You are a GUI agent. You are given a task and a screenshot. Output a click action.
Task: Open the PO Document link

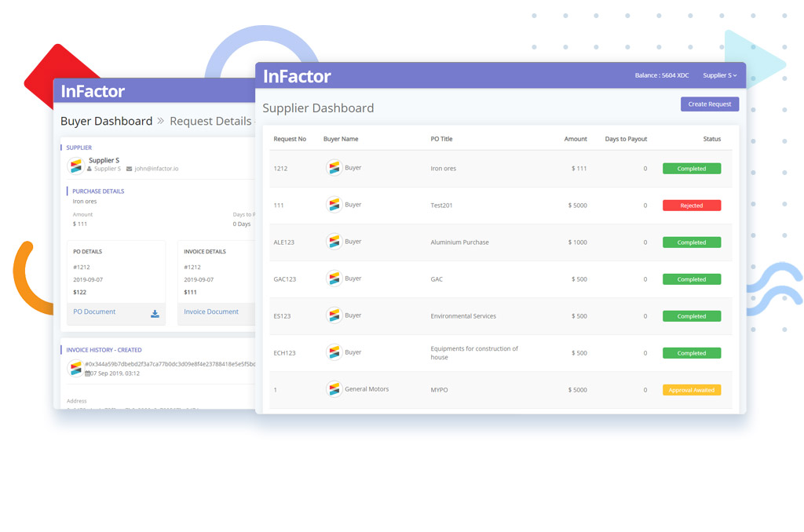[94, 312]
